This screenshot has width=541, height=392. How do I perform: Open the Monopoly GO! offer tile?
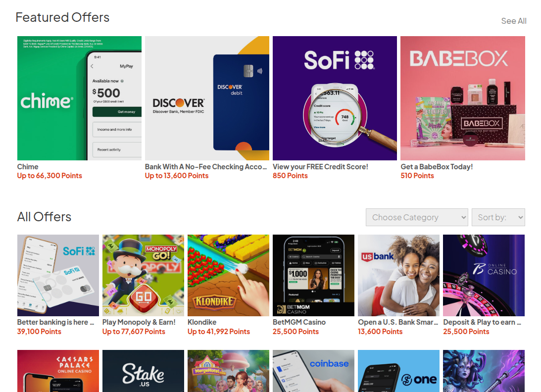[143, 275]
